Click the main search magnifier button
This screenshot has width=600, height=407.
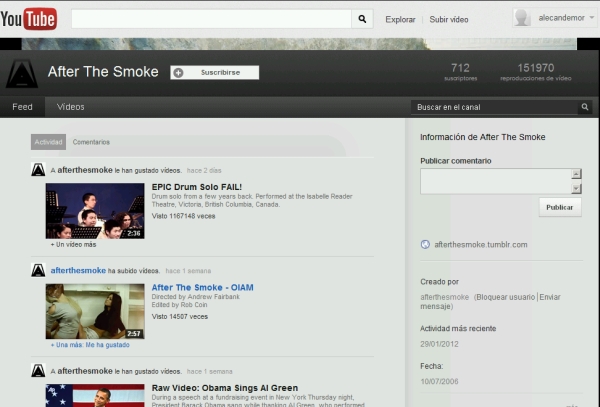[362, 19]
